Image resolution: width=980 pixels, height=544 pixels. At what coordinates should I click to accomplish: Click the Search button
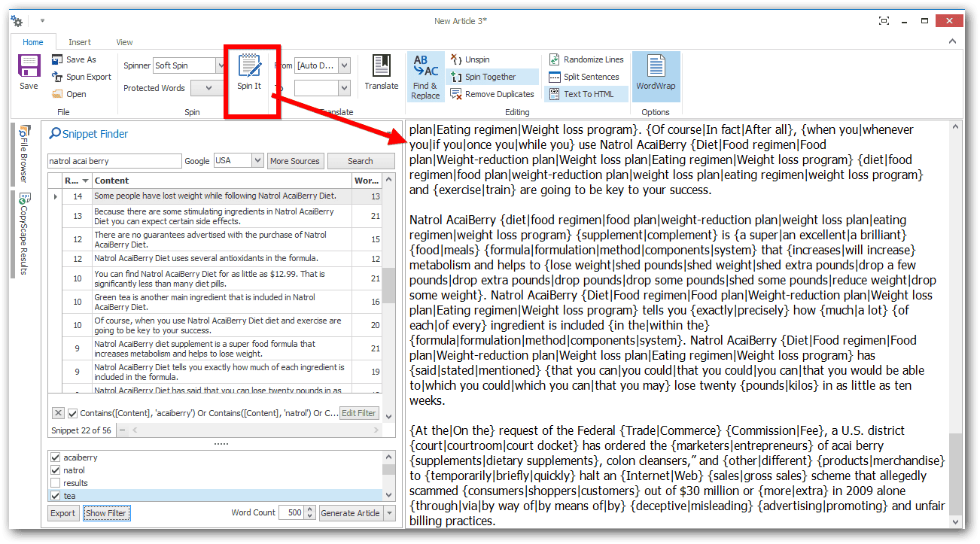(361, 161)
